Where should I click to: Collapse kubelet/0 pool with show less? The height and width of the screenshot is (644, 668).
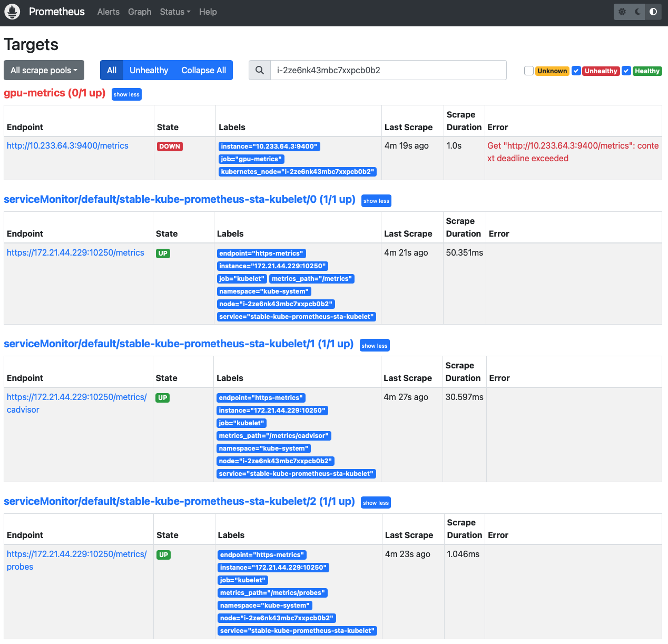pyautogui.click(x=376, y=201)
